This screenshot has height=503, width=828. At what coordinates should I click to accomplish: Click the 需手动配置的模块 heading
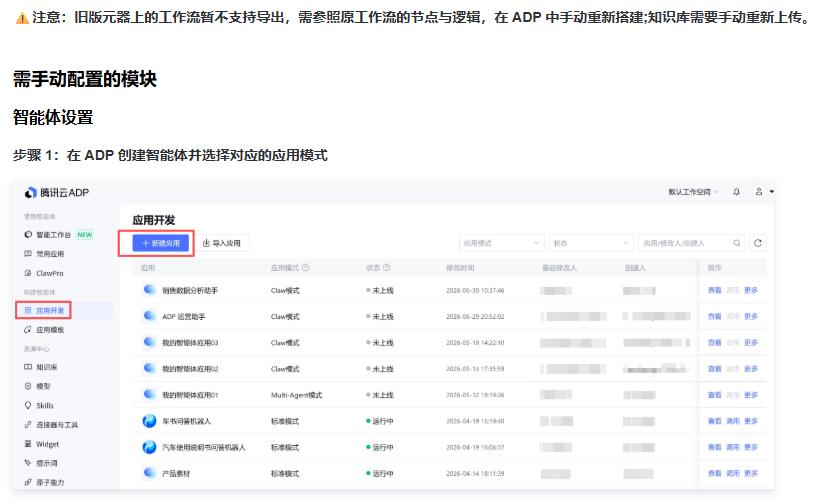[84, 79]
